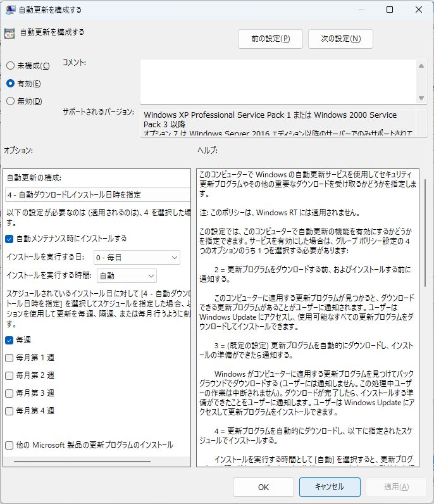Click the comment box scroll down arrow
Viewport: 434px width, 504px height.
click(421, 98)
